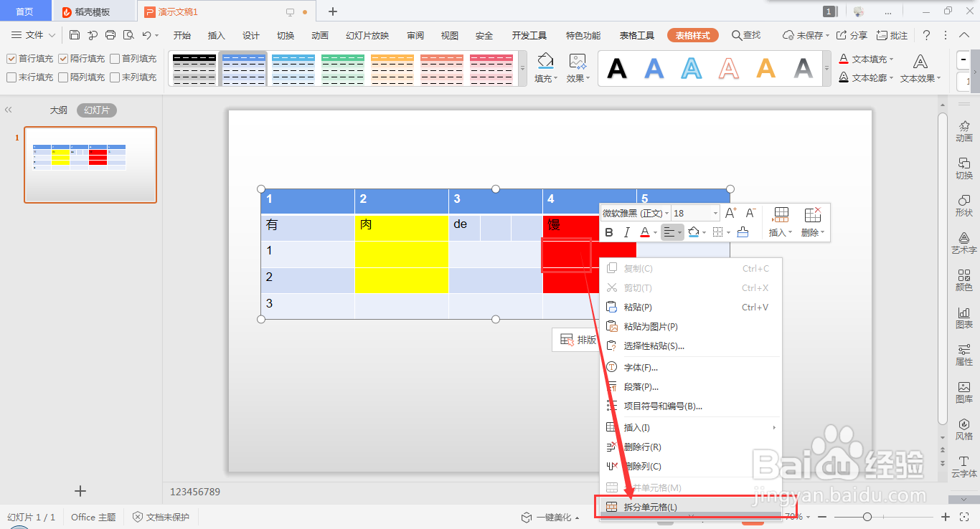Image resolution: width=980 pixels, height=529 pixels.
Task: Add new slide with plus icon
Action: pyautogui.click(x=80, y=491)
